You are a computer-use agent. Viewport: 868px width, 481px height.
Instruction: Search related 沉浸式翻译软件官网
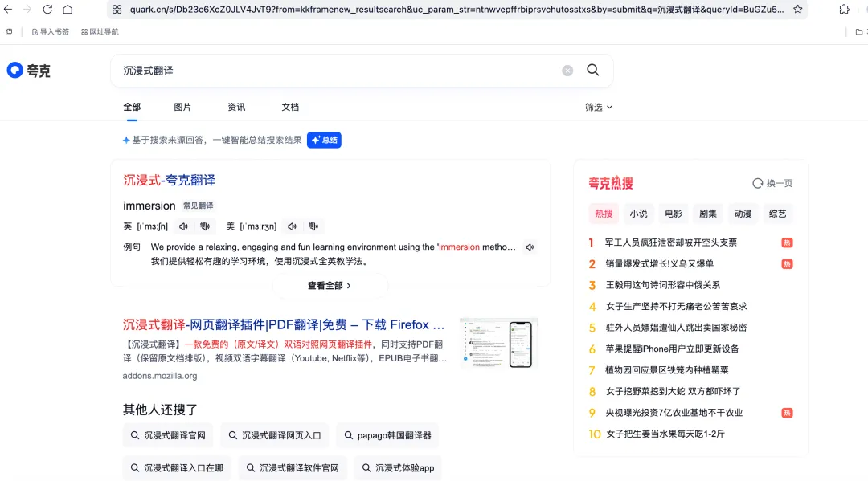[x=293, y=468]
